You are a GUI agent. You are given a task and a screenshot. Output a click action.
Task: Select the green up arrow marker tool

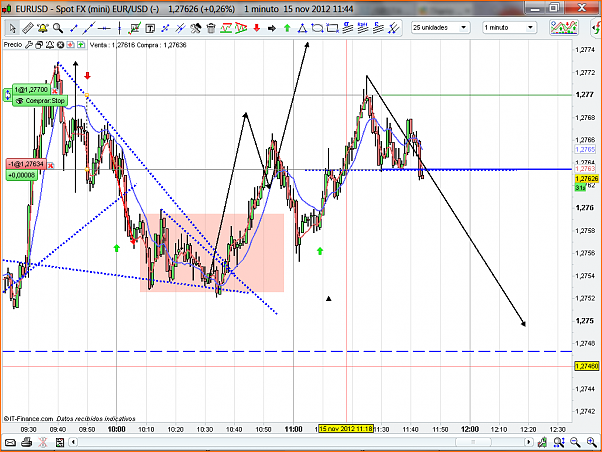pyautogui.click(x=287, y=28)
